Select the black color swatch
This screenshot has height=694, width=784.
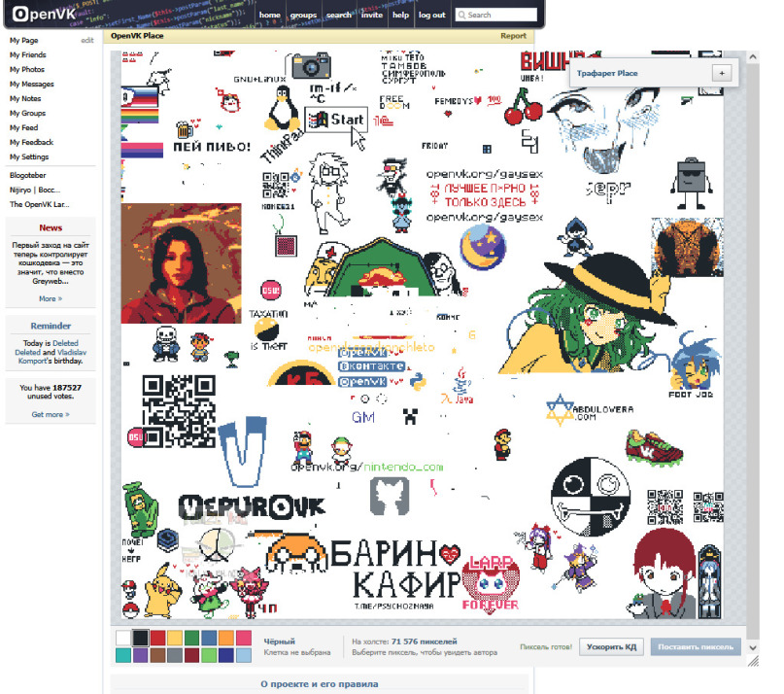[x=141, y=638]
